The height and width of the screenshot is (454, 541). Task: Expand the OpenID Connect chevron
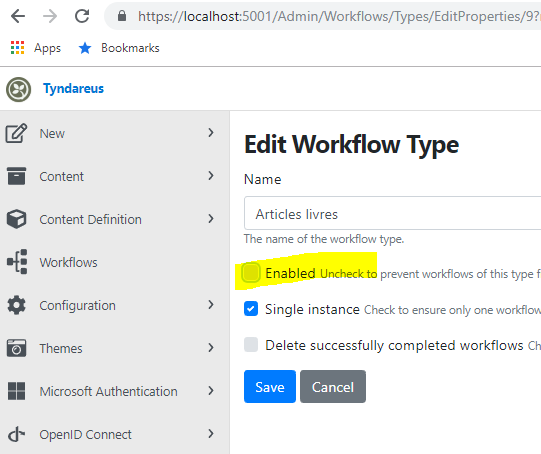[x=211, y=434]
